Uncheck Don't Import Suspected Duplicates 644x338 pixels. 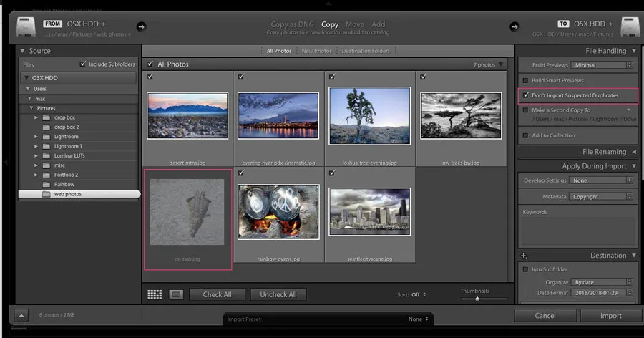pyautogui.click(x=525, y=95)
